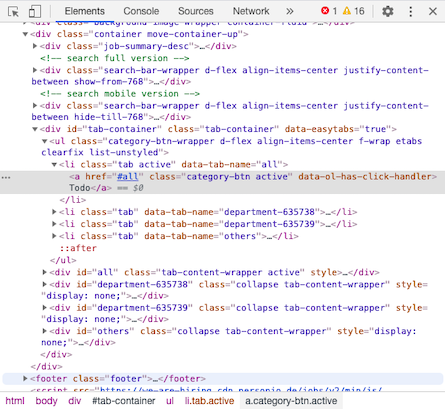Select the ul breadcrumb
Viewport: 445px width, 409px height.
point(170,401)
